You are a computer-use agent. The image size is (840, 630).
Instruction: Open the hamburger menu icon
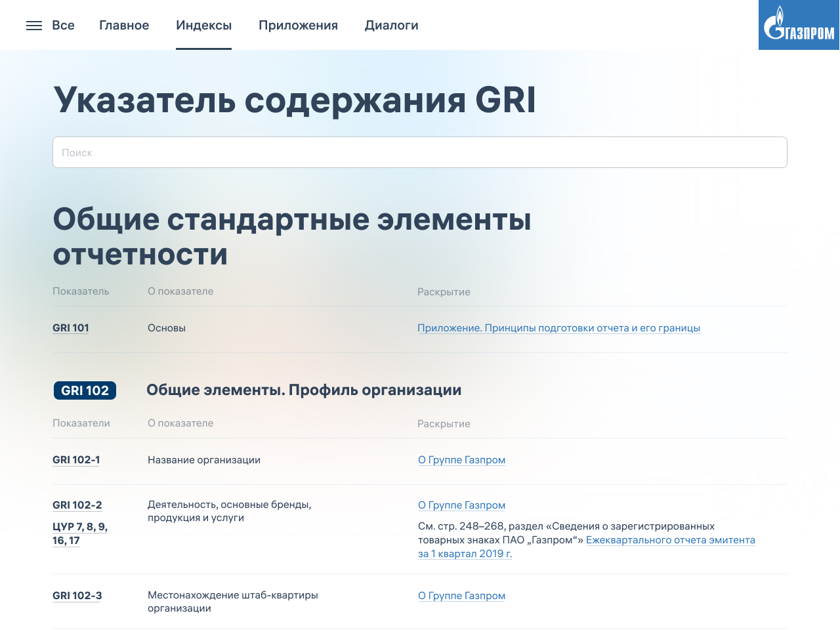[34, 26]
